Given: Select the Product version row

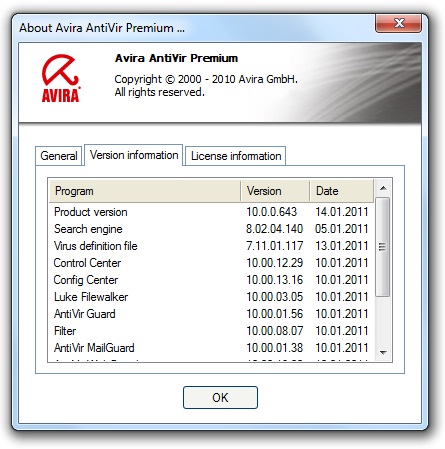Looking at the screenshot, I should 211,212.
